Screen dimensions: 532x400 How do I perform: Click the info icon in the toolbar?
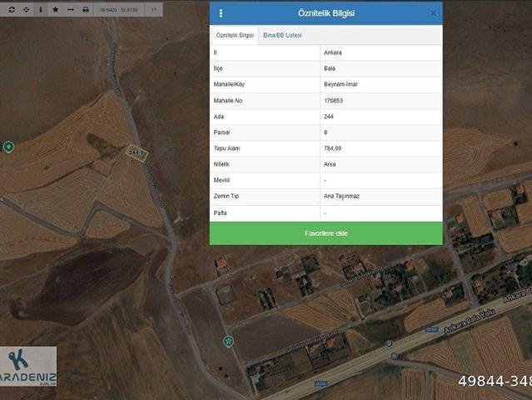coord(40,9)
